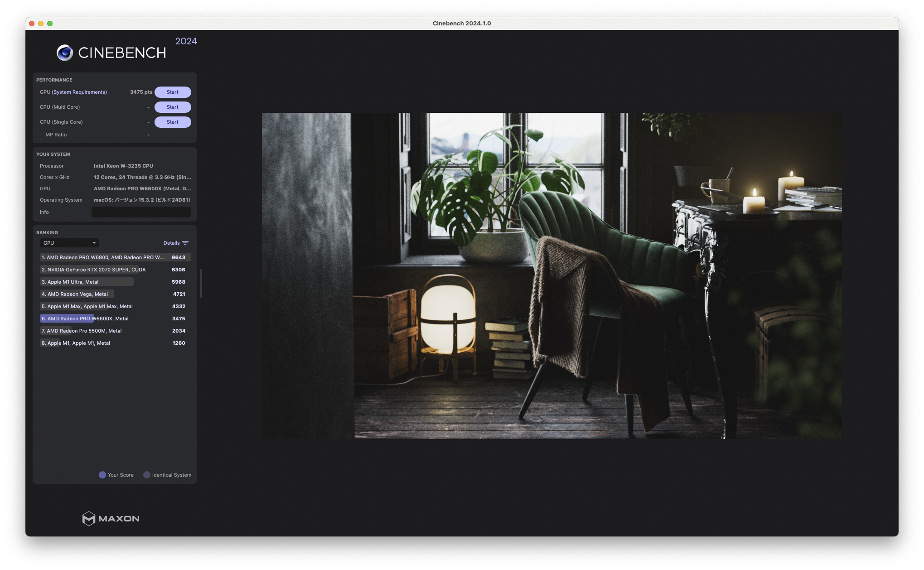Click the Details filter lines icon
This screenshot has width=924, height=570.
(185, 243)
